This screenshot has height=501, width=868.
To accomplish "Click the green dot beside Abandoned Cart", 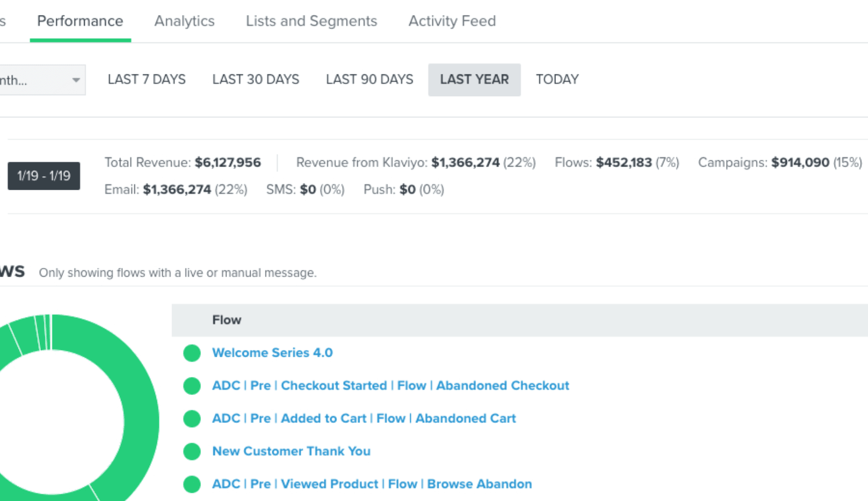I will [192, 419].
